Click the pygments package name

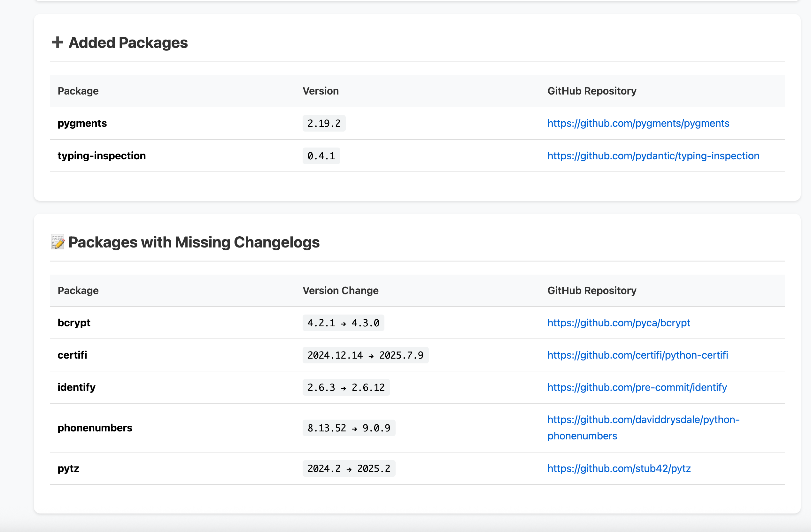tap(82, 123)
